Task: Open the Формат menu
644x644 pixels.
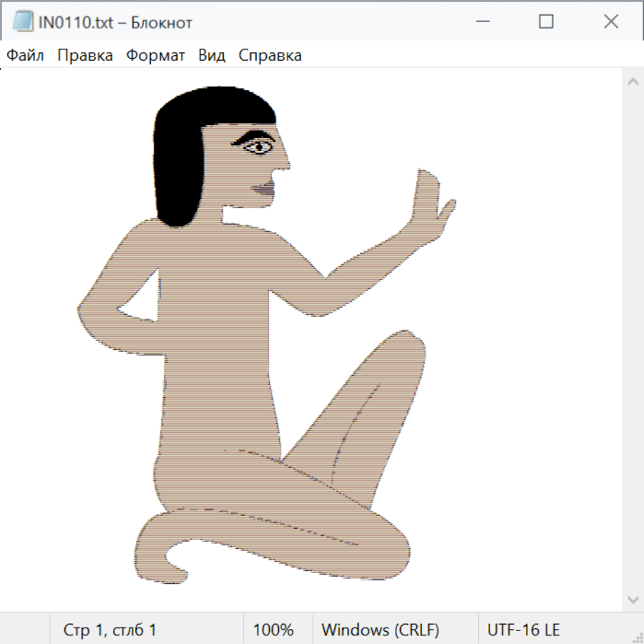Action: click(155, 56)
